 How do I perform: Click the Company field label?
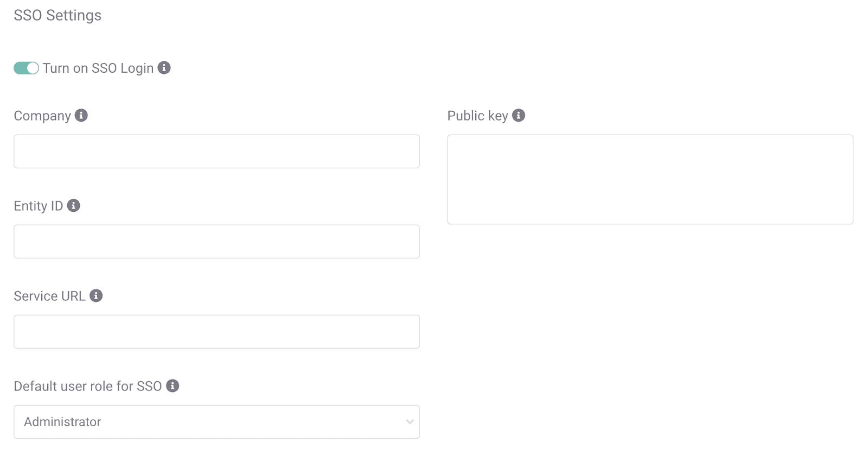tap(42, 116)
